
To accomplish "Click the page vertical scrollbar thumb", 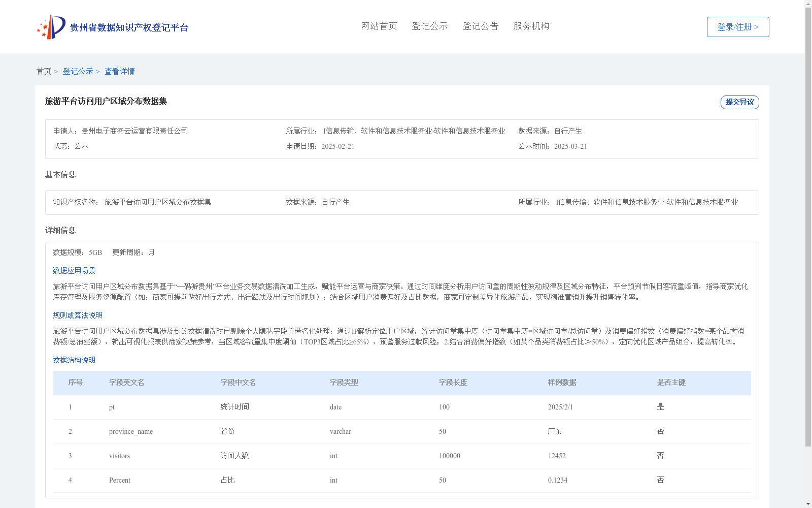I will tap(808, 228).
